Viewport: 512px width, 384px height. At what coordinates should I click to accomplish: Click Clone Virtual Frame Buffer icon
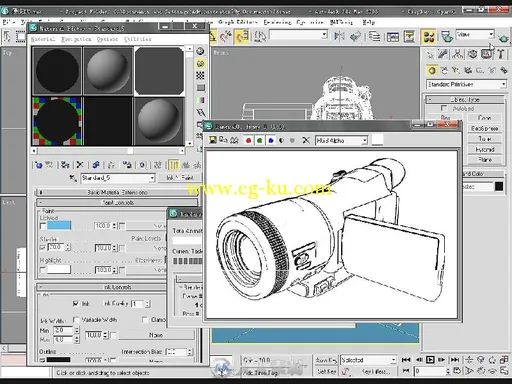[x=223, y=140]
